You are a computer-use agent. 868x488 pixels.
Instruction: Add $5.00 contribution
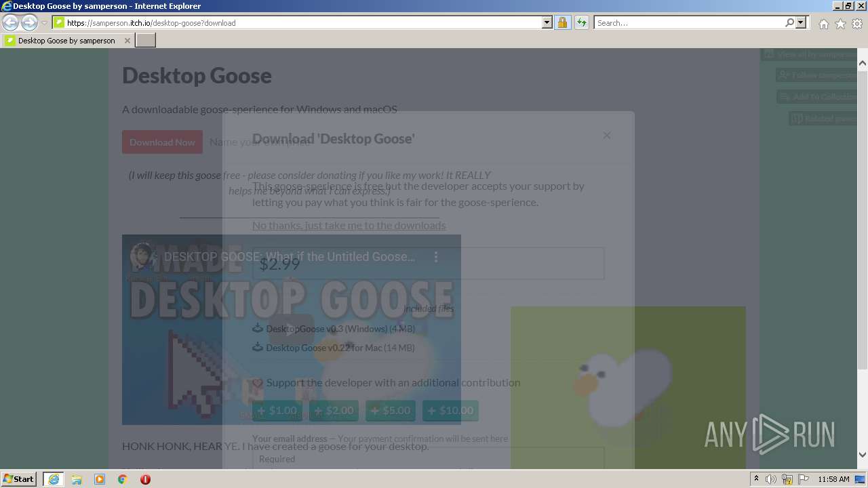pyautogui.click(x=391, y=411)
